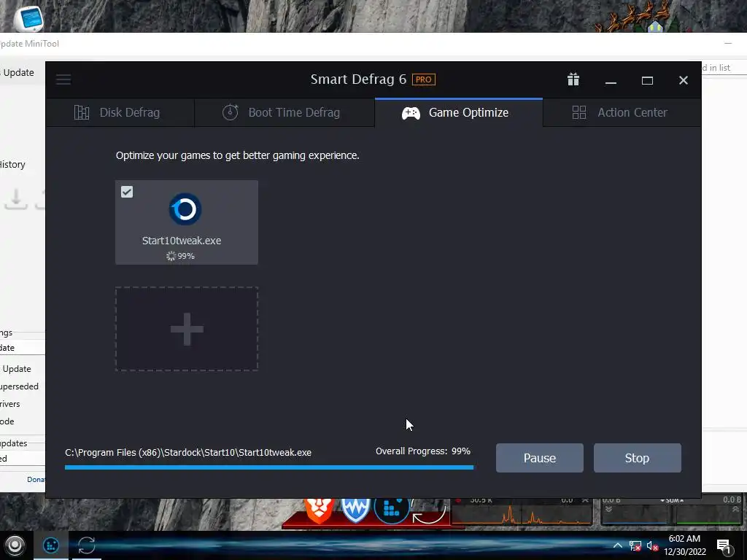Switch to Boot Time Defrag tab
Image resolution: width=747 pixels, height=560 pixels.
pos(285,112)
